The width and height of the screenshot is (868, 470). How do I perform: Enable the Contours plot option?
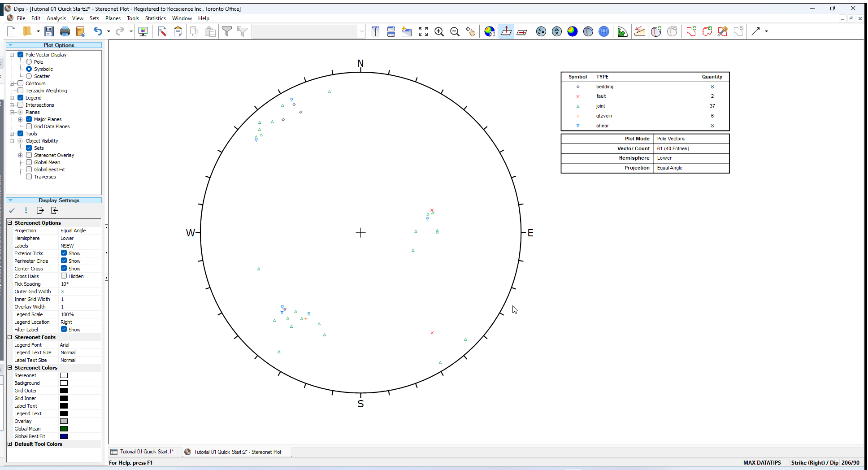tap(21, 83)
